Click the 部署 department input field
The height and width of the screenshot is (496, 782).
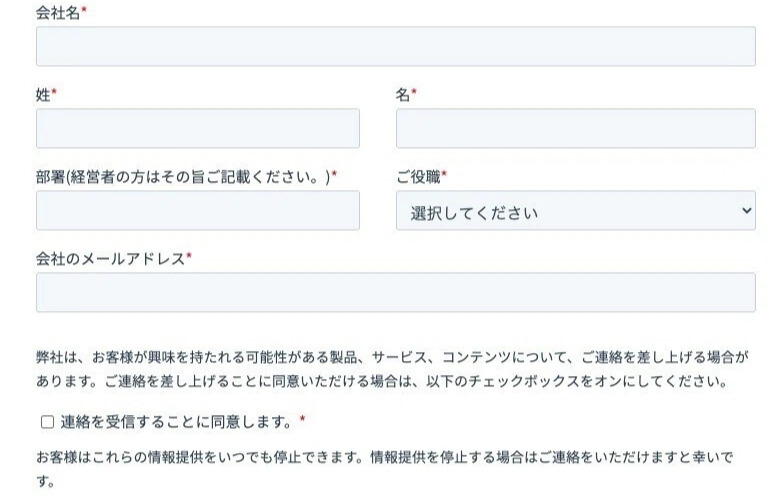(197, 210)
